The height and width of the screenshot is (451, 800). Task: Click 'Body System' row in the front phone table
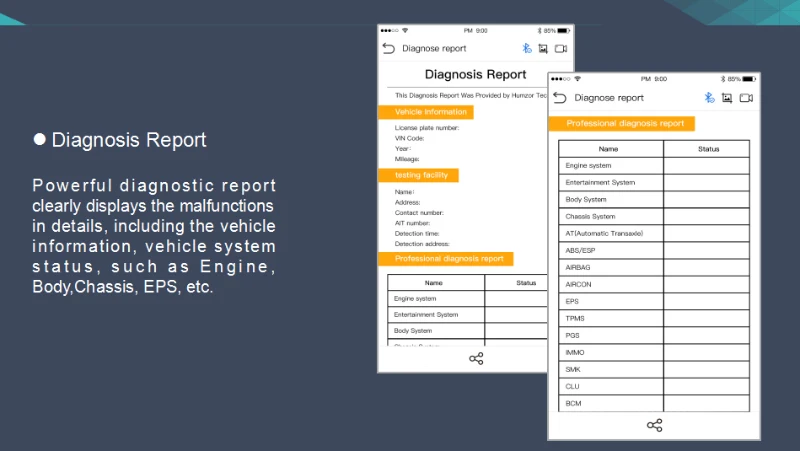[654, 199]
